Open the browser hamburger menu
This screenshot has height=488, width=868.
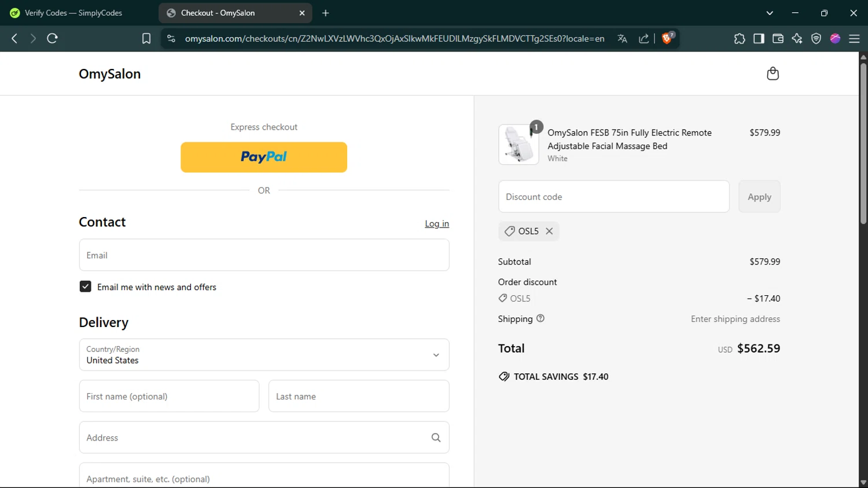[854, 38]
